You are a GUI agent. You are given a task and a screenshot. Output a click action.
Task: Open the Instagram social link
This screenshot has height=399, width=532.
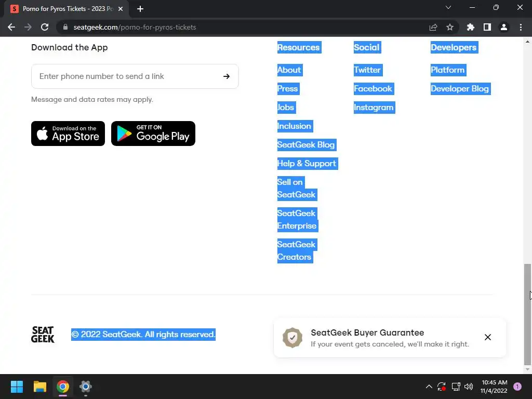point(374,107)
